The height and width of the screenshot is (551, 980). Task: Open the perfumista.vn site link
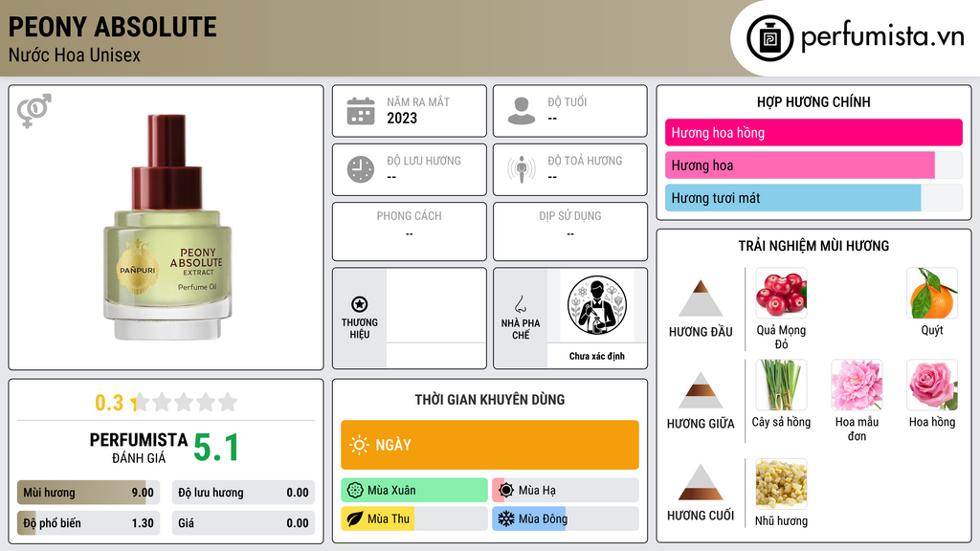coord(882,36)
